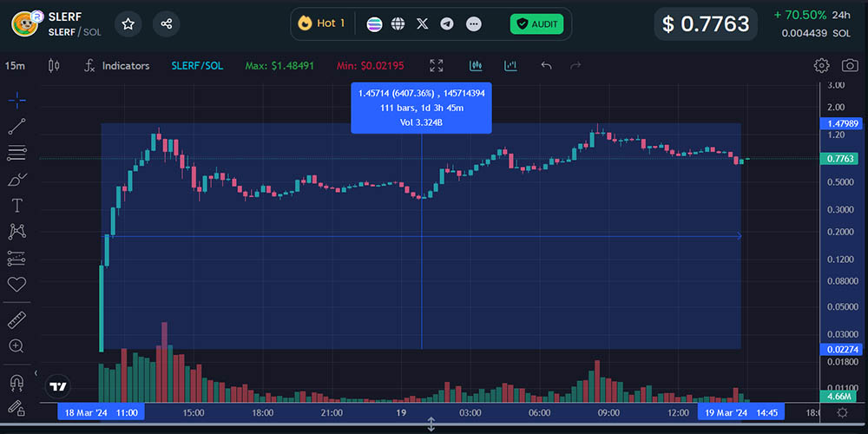Viewport: 868px width, 434px height.
Task: Select the trend line drawing tool
Action: pyautogui.click(x=16, y=127)
